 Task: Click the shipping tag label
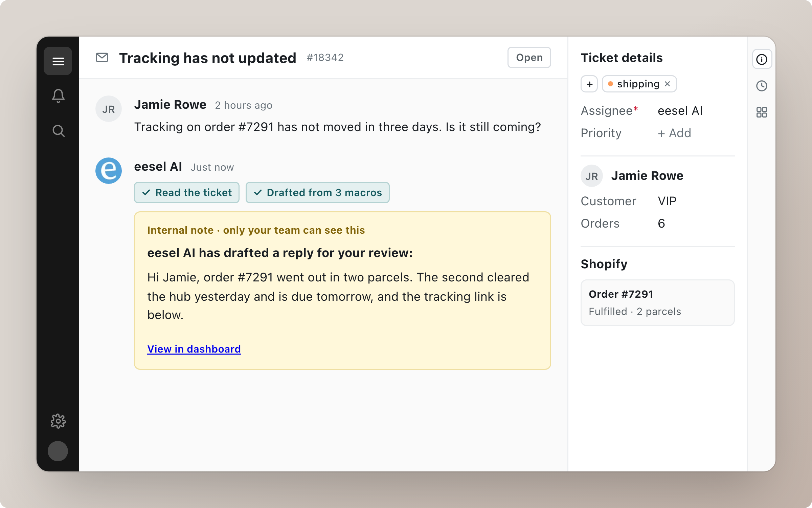click(x=638, y=84)
